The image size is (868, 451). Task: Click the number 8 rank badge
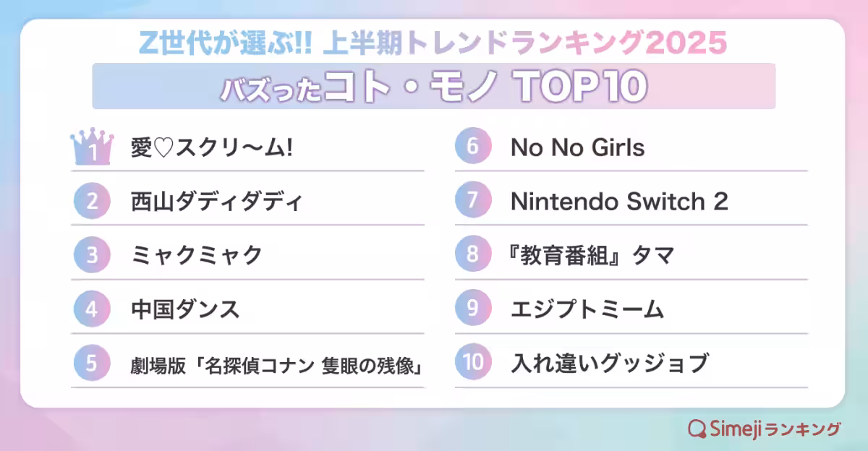tap(473, 254)
